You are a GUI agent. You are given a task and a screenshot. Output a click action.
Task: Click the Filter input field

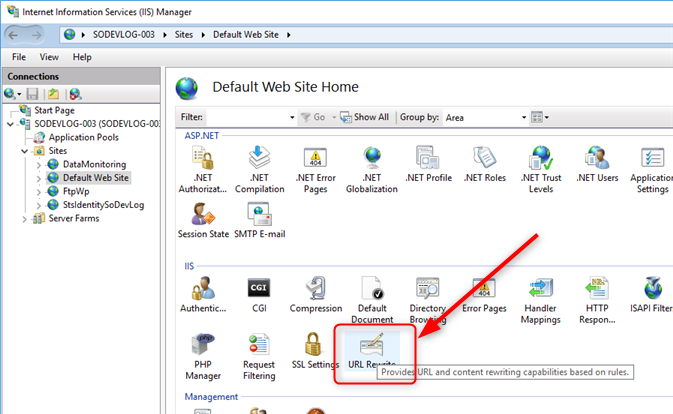[x=248, y=117]
